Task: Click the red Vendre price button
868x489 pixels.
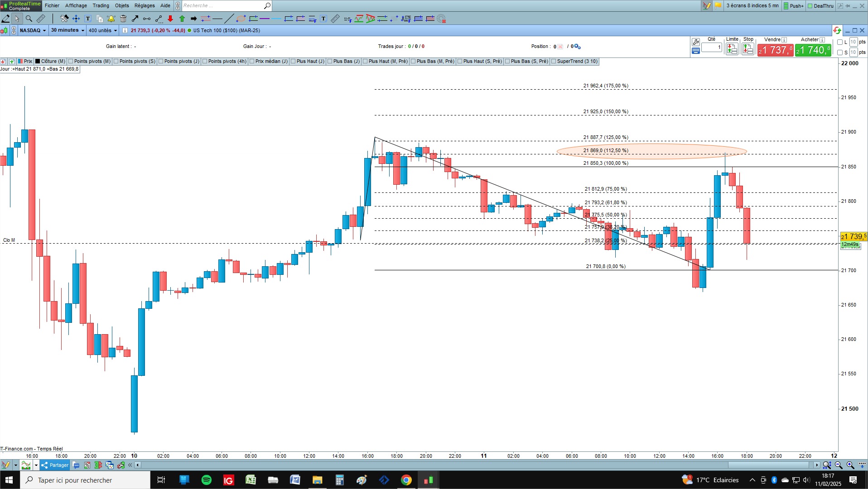Action: (x=775, y=50)
